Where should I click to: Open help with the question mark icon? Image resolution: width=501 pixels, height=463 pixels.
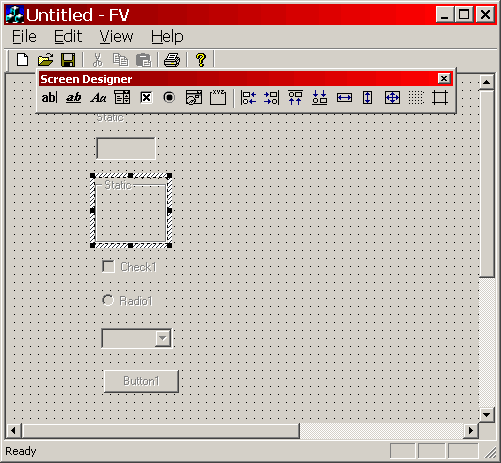pos(201,60)
